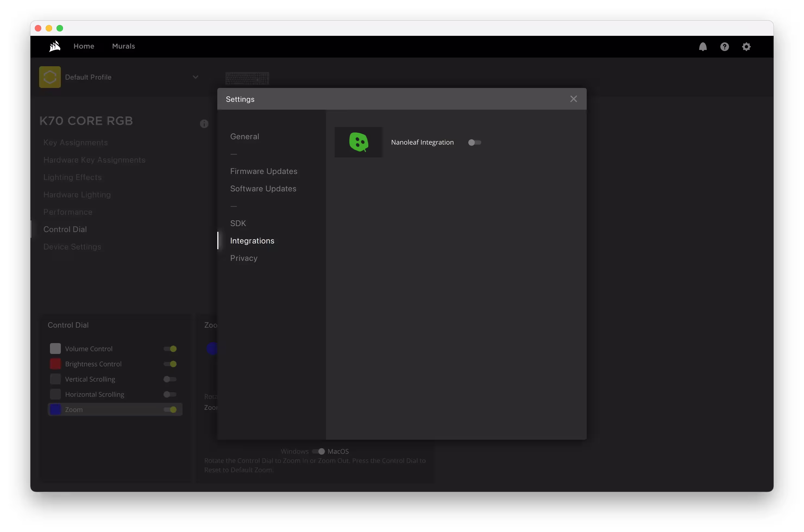Toggle Volume Control switch
Viewport: 804px width, 532px height.
(170, 349)
